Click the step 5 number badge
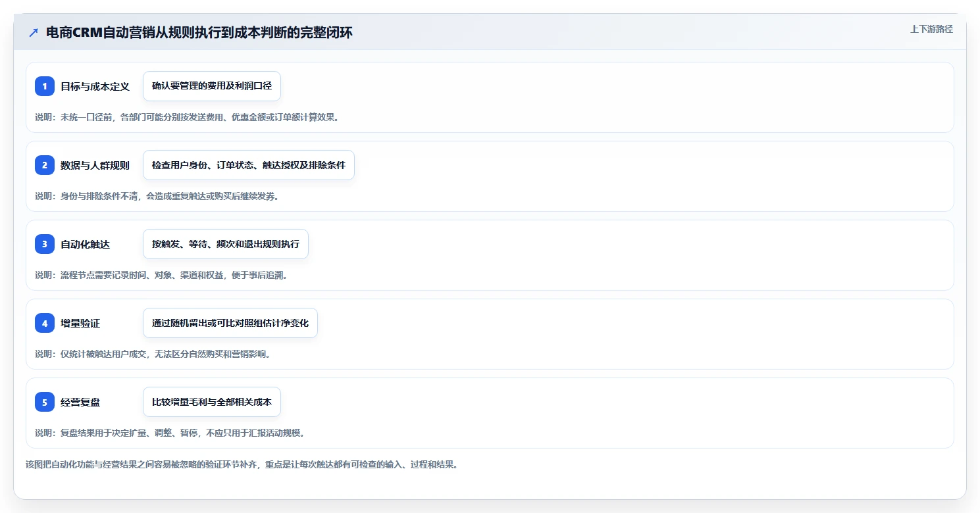 (x=45, y=402)
